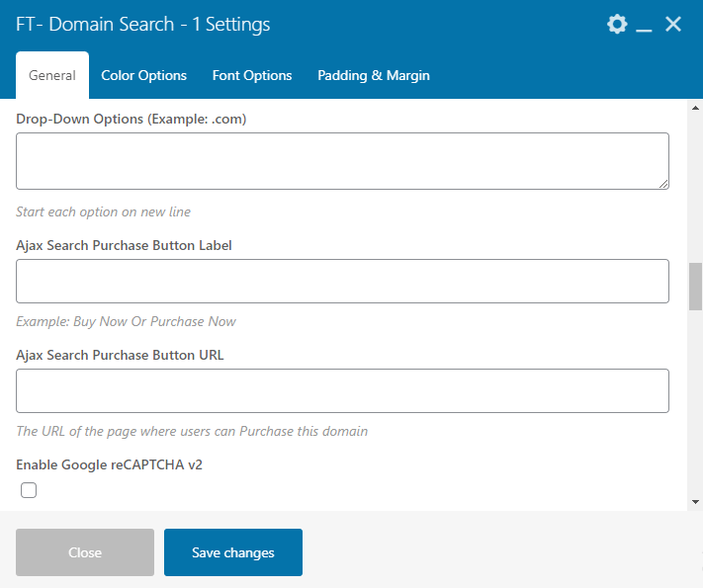703x588 pixels.
Task: Switch to the General tab
Action: pyautogui.click(x=52, y=75)
